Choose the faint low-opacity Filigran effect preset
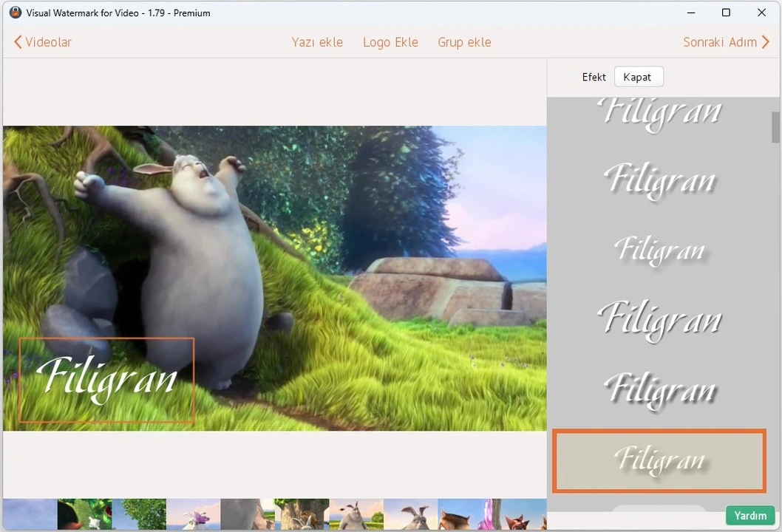 tap(659, 250)
